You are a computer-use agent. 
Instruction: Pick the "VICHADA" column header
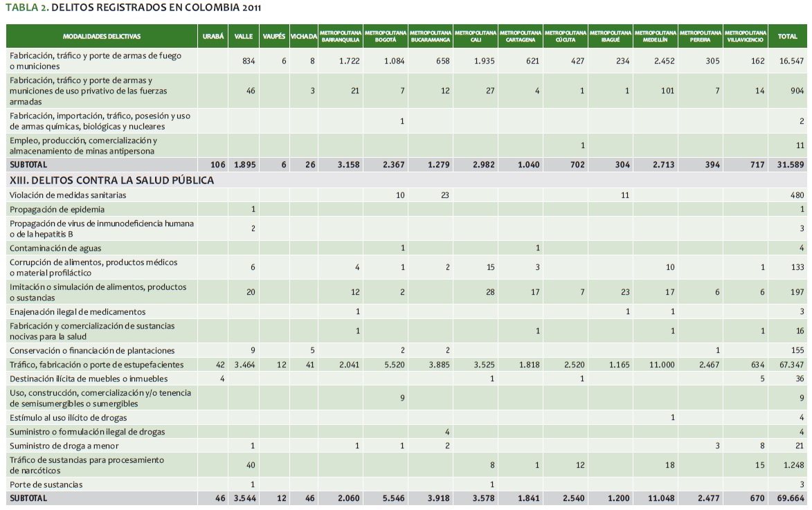point(304,37)
